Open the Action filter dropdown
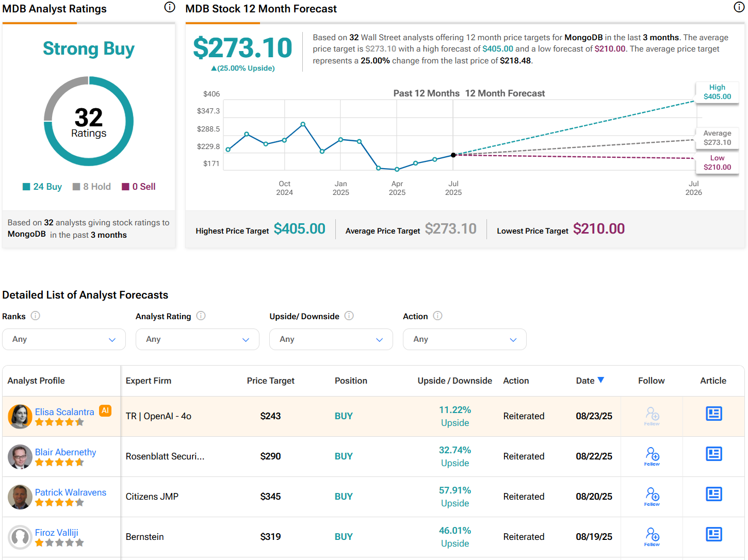This screenshot has width=748, height=560. coord(464,339)
